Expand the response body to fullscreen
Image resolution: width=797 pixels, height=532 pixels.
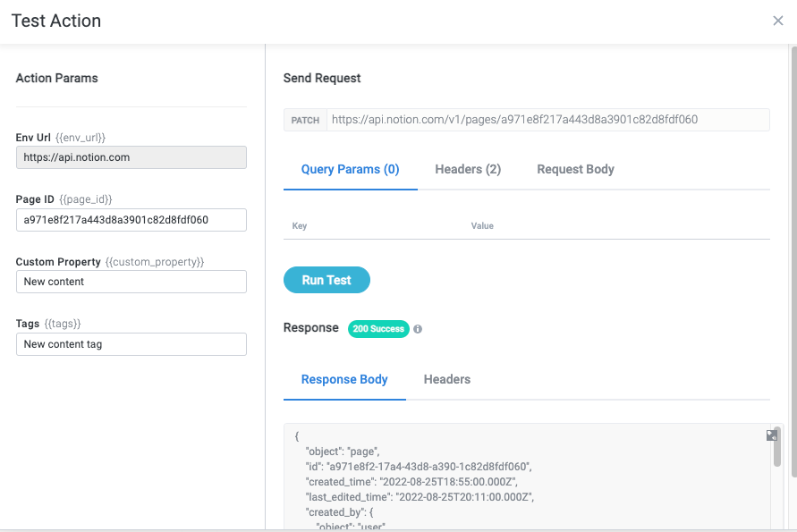(x=771, y=435)
